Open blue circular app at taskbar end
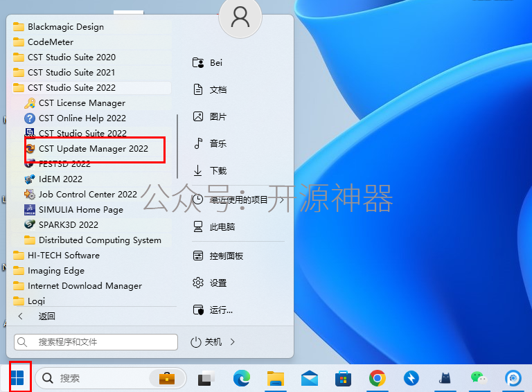The image size is (532, 392). point(513,378)
